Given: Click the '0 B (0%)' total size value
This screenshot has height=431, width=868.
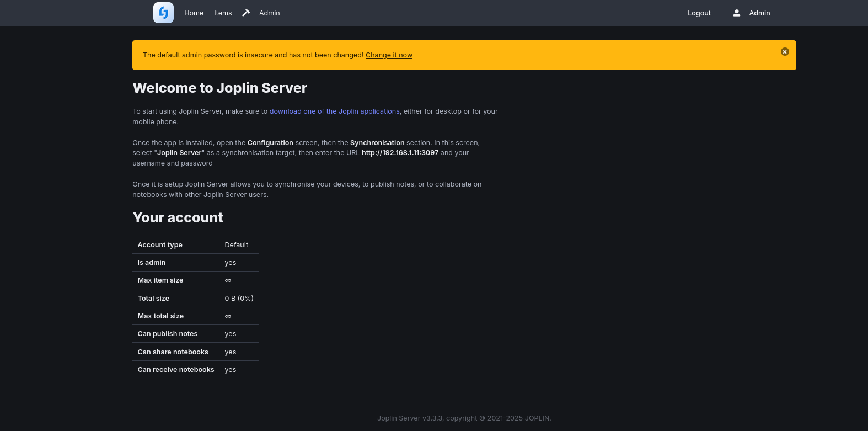Looking at the screenshot, I should pos(239,299).
